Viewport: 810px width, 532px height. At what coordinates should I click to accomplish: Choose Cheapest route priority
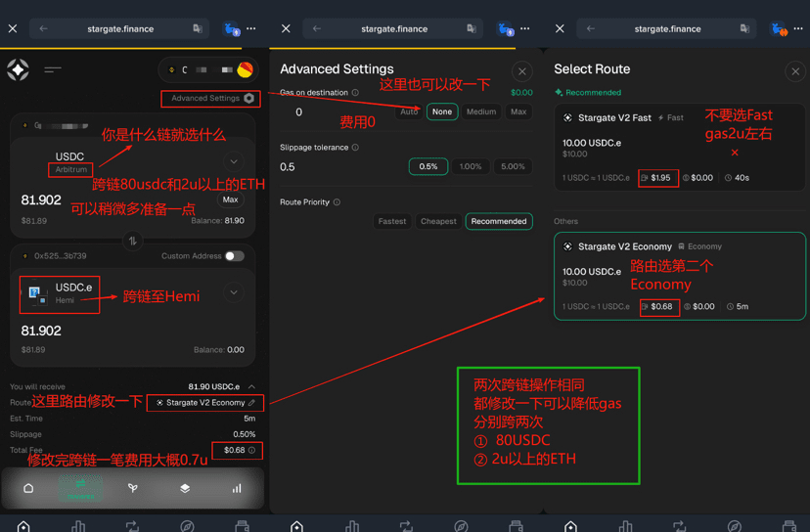[x=438, y=221]
